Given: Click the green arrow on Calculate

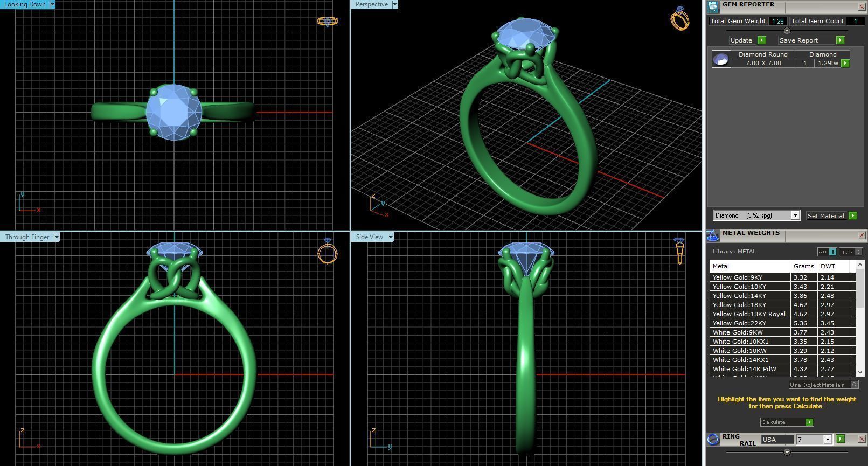Looking at the screenshot, I should click(809, 422).
